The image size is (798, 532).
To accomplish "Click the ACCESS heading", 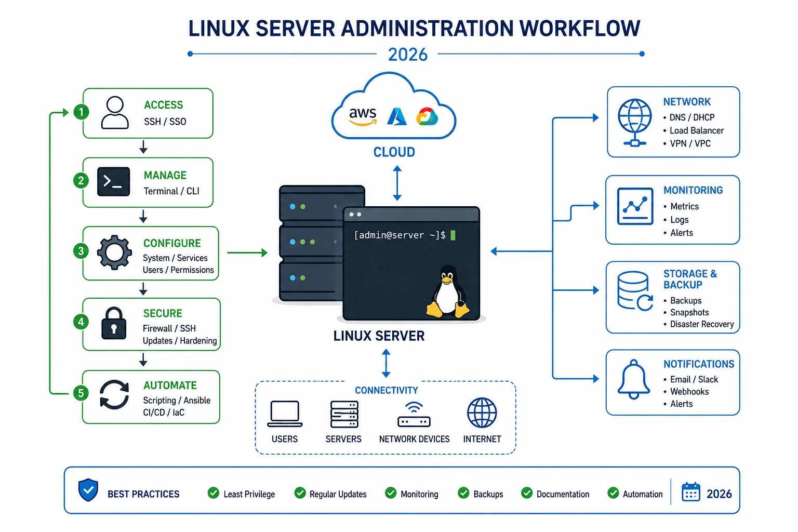I will click(164, 105).
